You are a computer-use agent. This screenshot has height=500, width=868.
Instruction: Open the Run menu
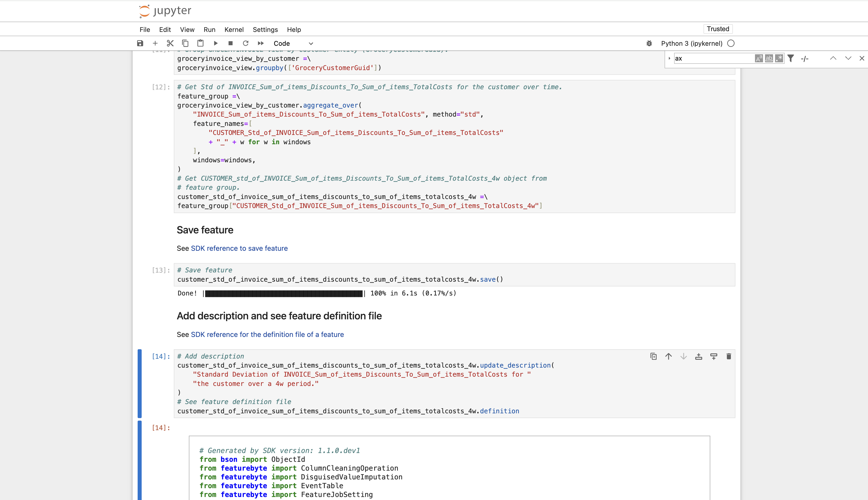pos(209,30)
